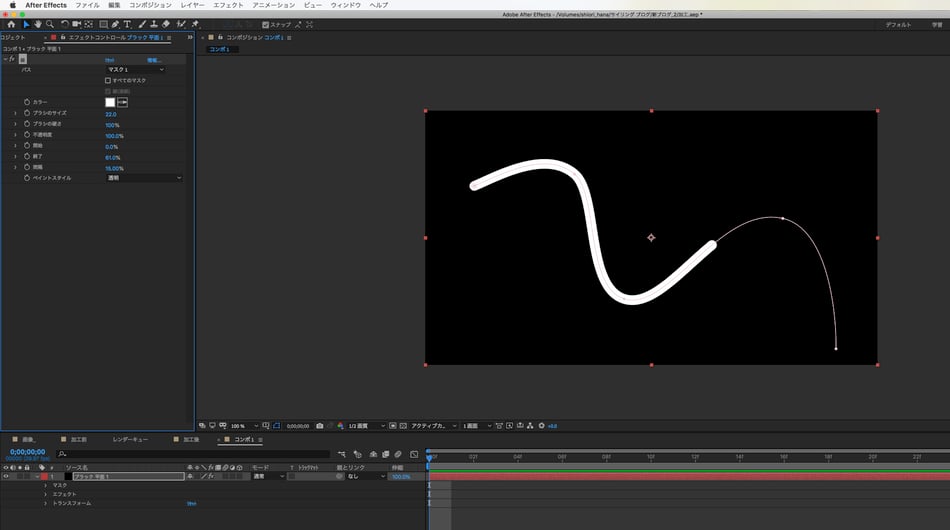Hide the ブラック 平面 1 layer with eye toggle
This screenshot has width=950, height=530.
(x=5, y=476)
